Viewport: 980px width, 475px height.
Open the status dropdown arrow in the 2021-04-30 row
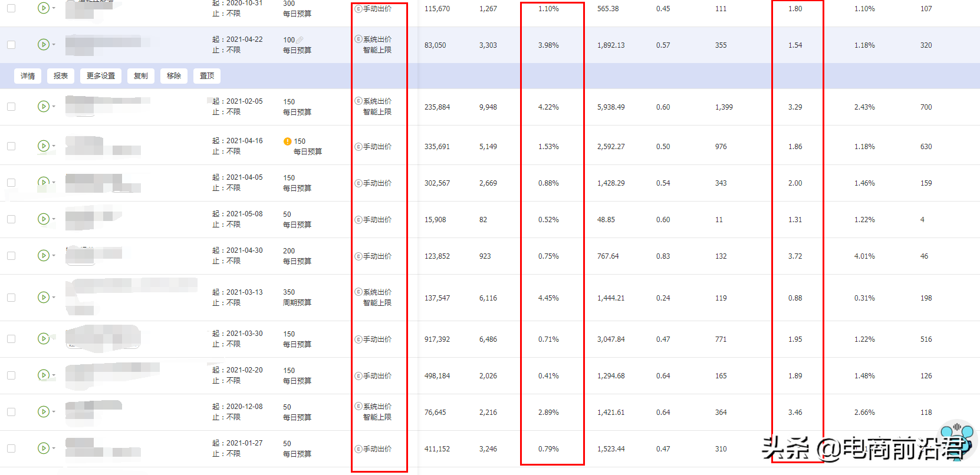(x=54, y=256)
